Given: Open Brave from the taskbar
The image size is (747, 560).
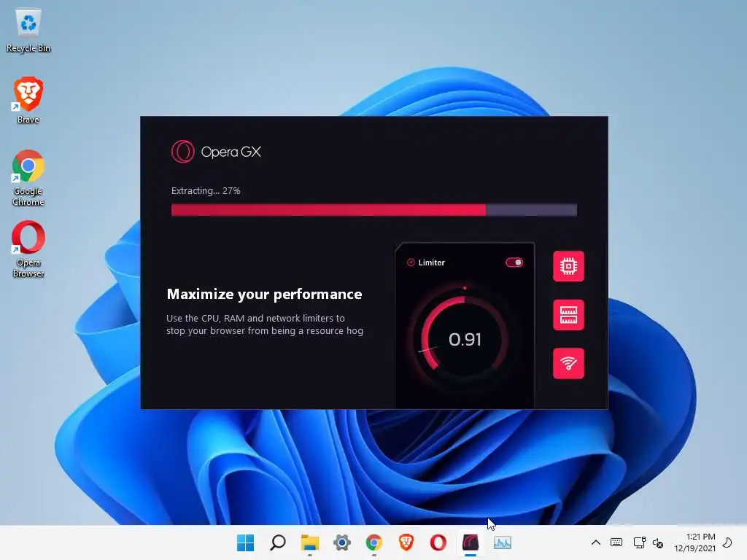Looking at the screenshot, I should (406, 542).
